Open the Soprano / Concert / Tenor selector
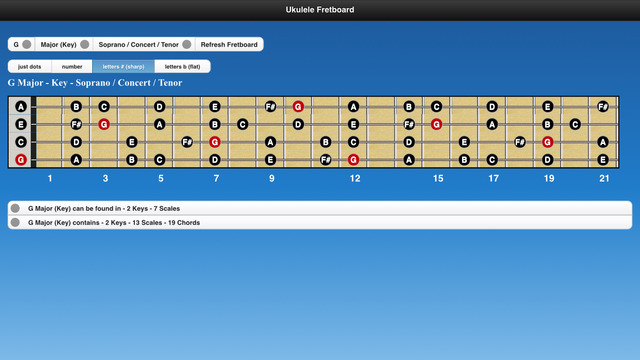640x360 pixels. click(144, 44)
